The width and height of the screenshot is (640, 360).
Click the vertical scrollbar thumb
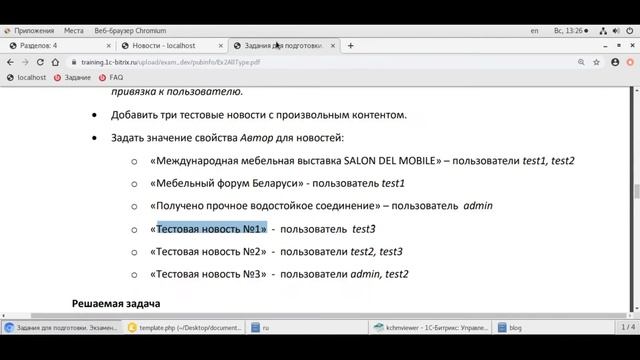click(637, 192)
